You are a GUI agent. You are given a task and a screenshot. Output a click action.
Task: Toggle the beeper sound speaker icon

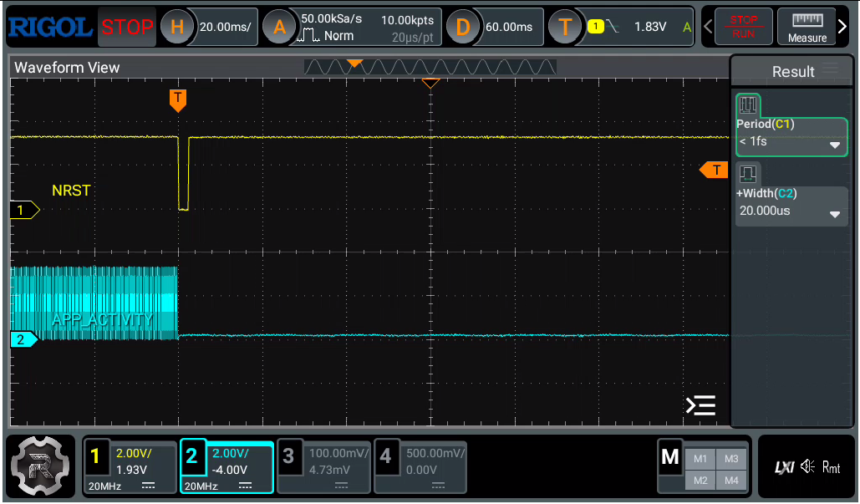(x=807, y=466)
